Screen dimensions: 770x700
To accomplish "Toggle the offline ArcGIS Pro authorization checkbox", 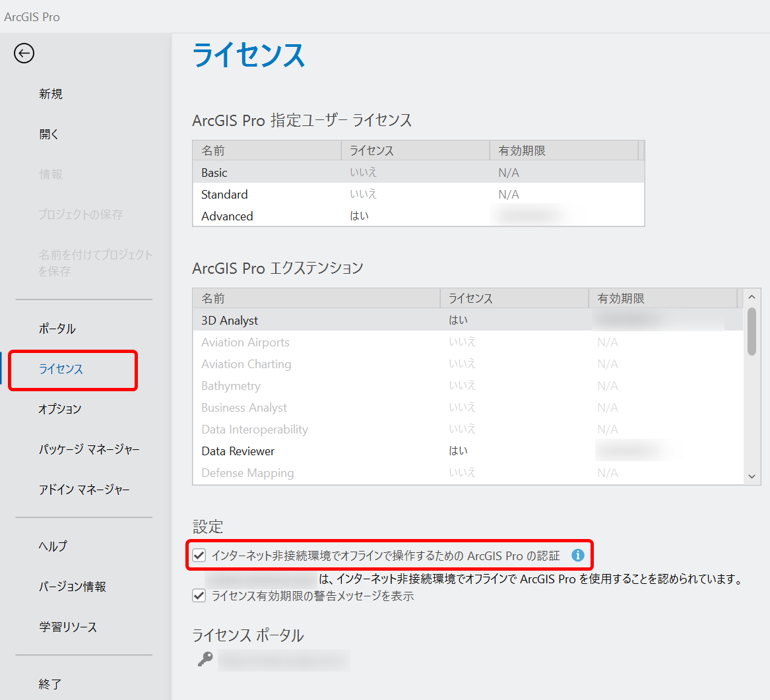I will (199, 556).
